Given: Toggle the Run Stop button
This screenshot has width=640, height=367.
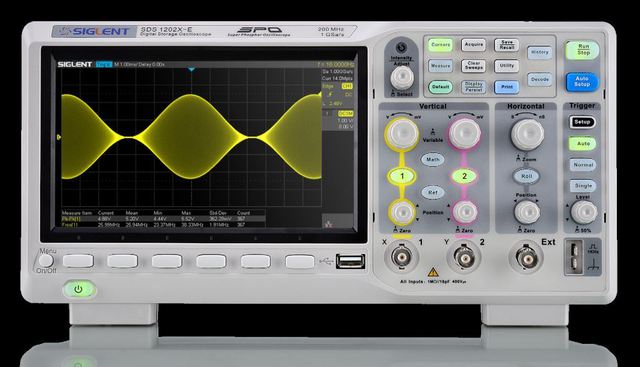Looking at the screenshot, I should coord(583,49).
